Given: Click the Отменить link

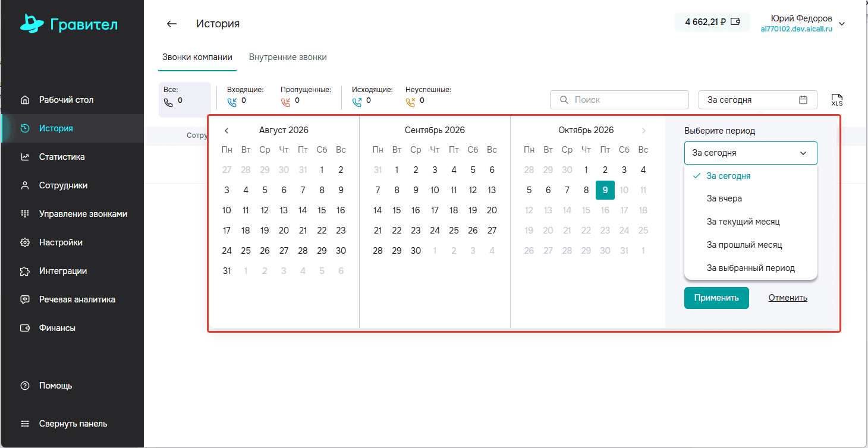Looking at the screenshot, I should pyautogui.click(x=788, y=298).
